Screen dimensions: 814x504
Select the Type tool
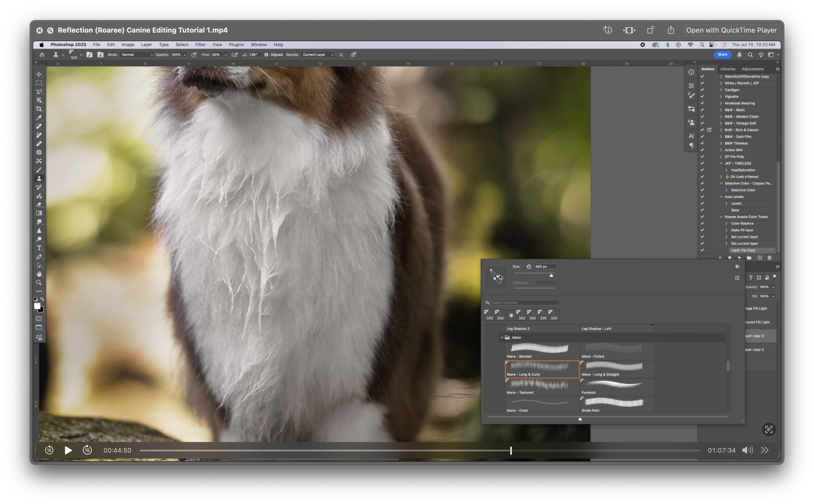(x=39, y=248)
